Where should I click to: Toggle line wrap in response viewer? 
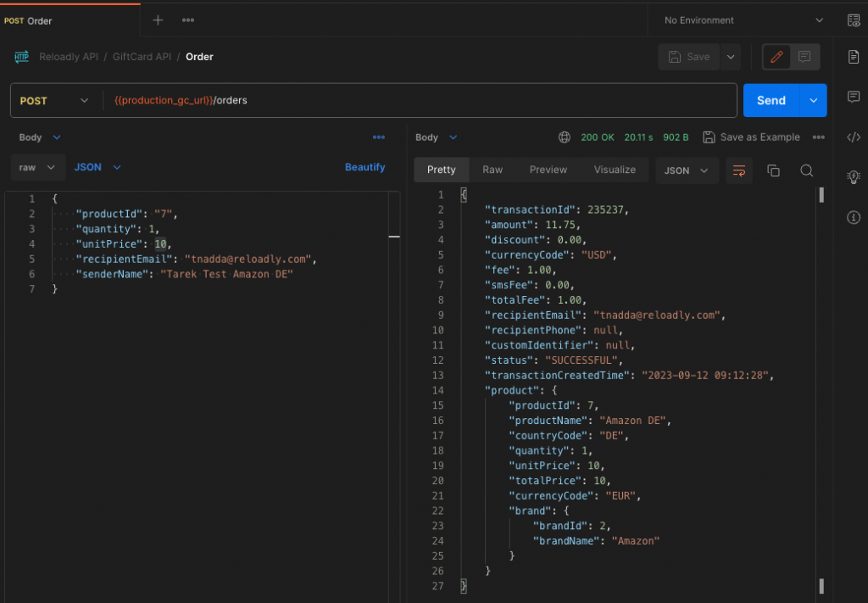pos(738,170)
